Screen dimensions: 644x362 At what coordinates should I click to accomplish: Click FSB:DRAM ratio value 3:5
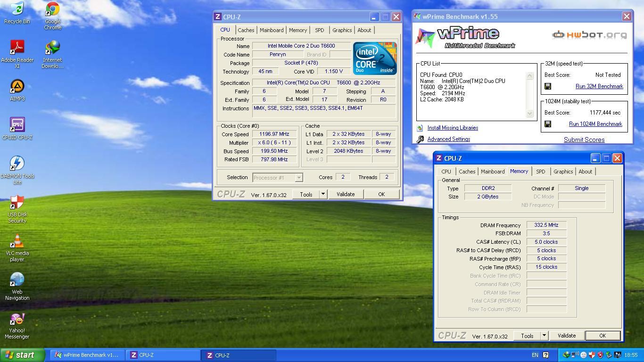point(546,233)
